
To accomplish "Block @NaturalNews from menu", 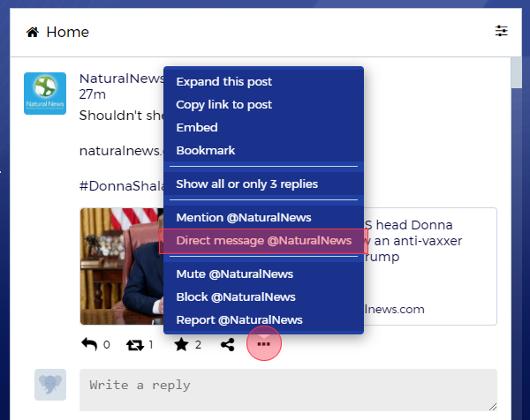I will tap(236, 297).
